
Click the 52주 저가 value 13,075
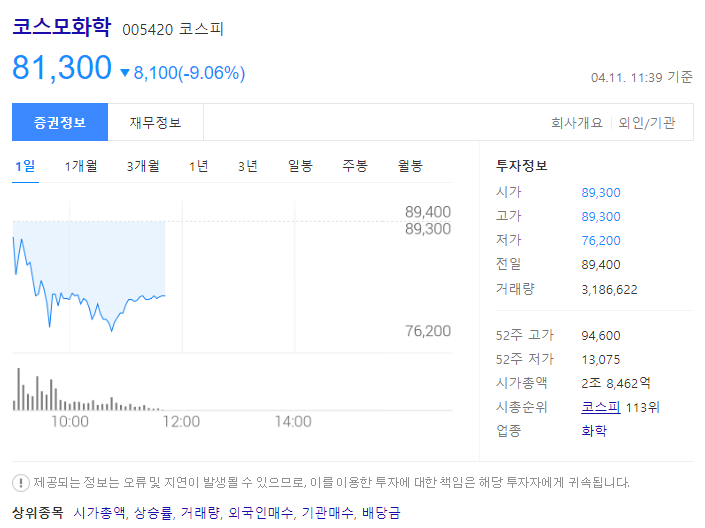point(601,359)
